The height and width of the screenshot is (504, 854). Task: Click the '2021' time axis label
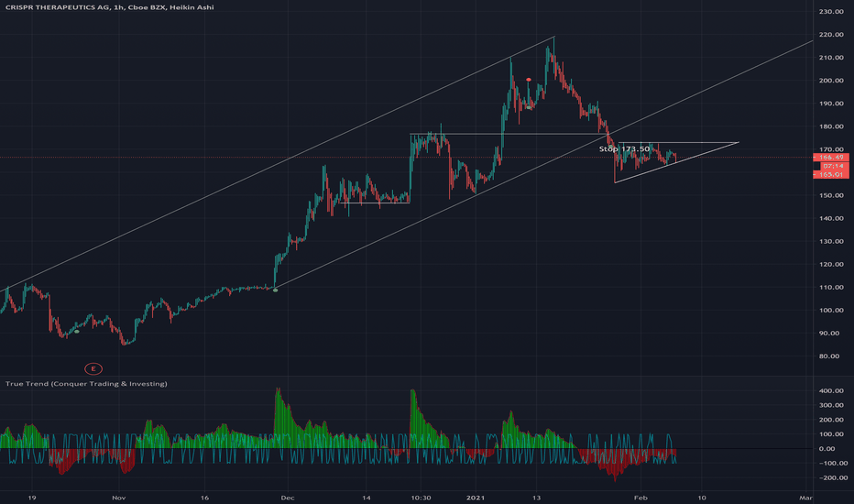pos(476,498)
